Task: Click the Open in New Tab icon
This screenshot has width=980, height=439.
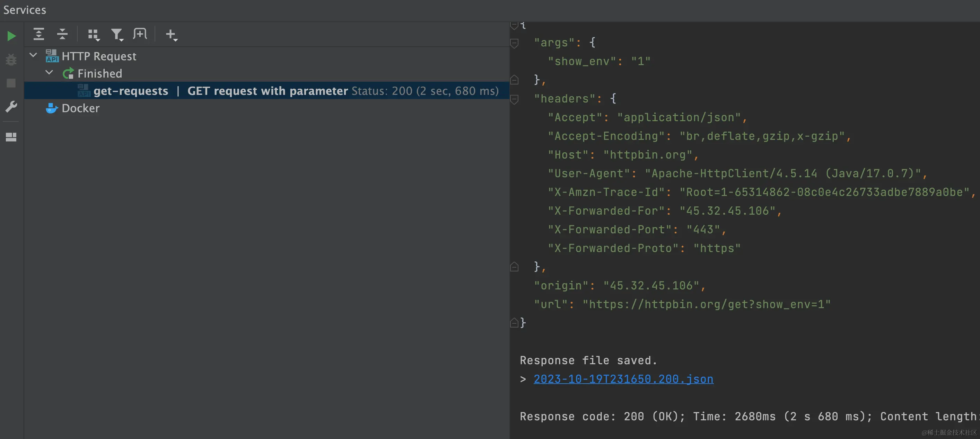Action: coord(140,34)
